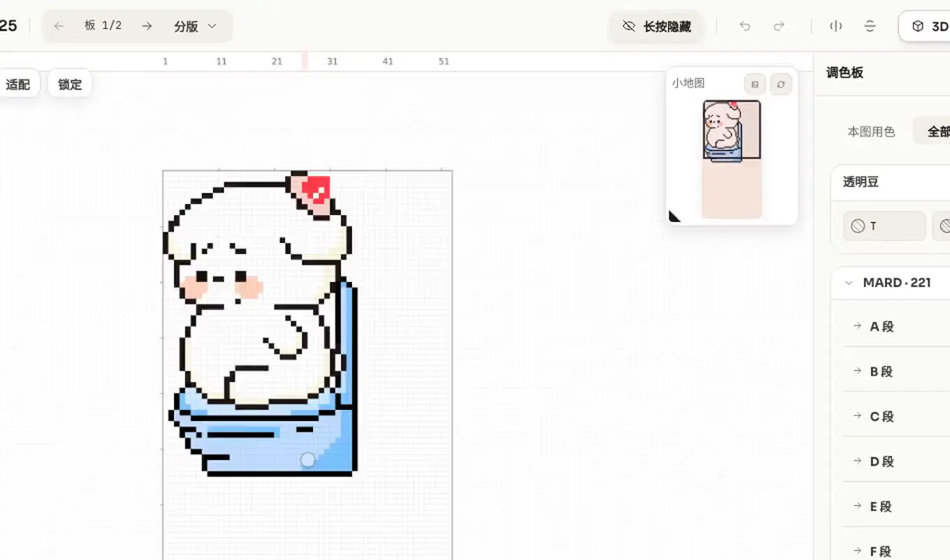Click the minimap preview thumbnail

(731, 159)
